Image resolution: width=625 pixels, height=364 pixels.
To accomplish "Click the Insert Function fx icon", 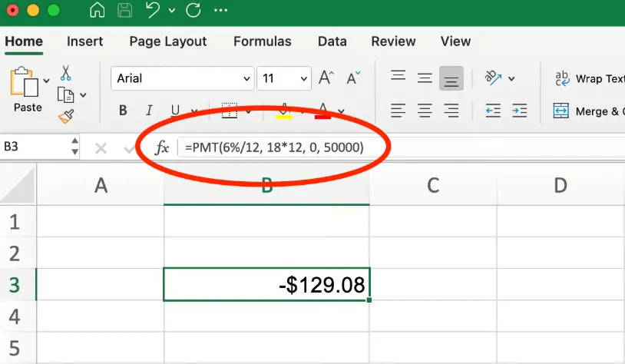I will 162,147.
